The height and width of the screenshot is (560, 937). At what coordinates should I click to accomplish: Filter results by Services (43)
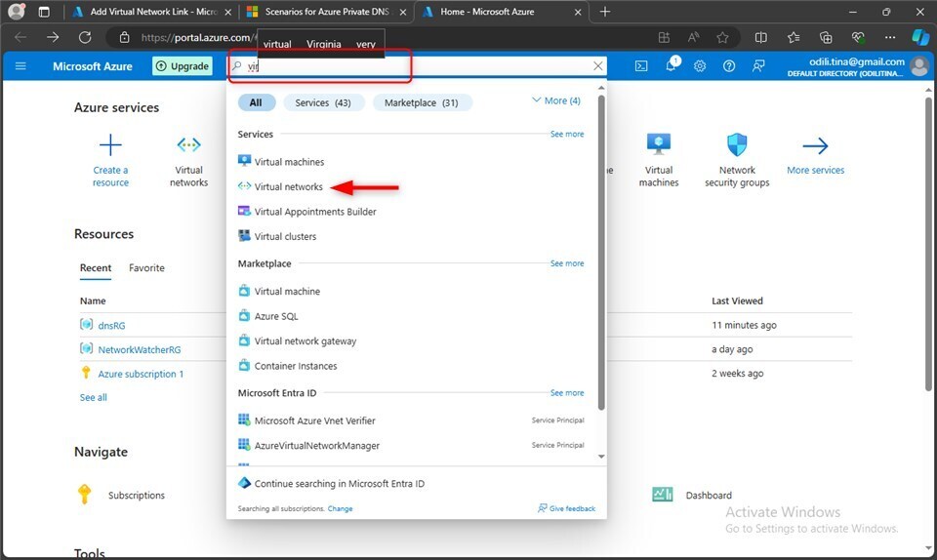coord(323,102)
